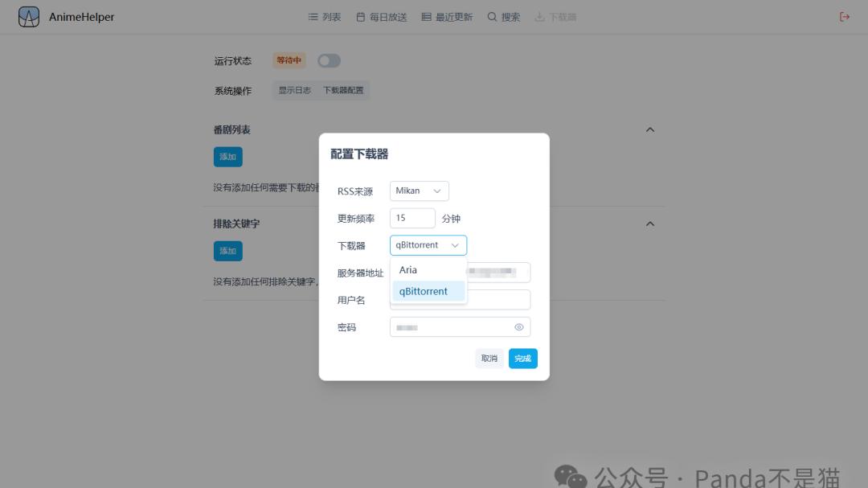The image size is (868, 488).
Task: Click the calendar icon of 每日放送
Action: 360,15
